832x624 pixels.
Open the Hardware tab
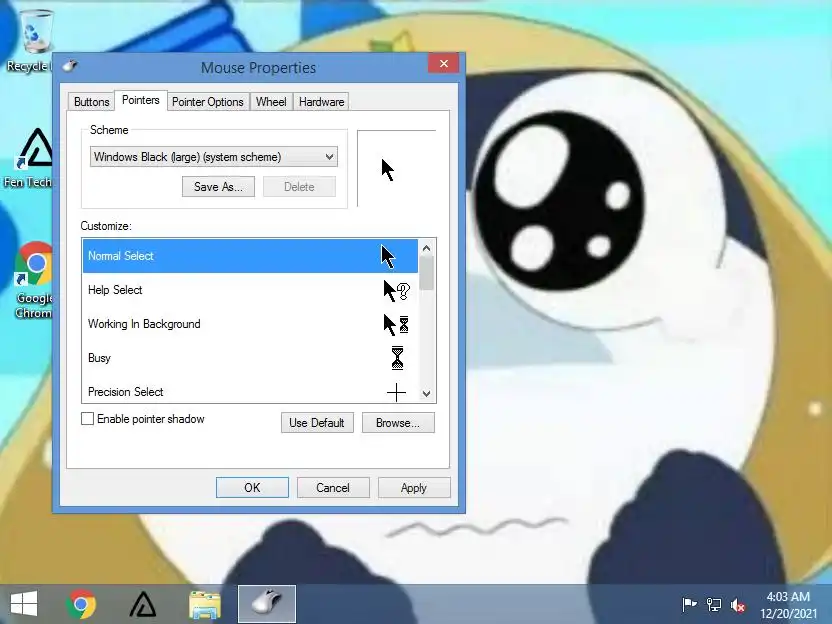pyautogui.click(x=321, y=102)
